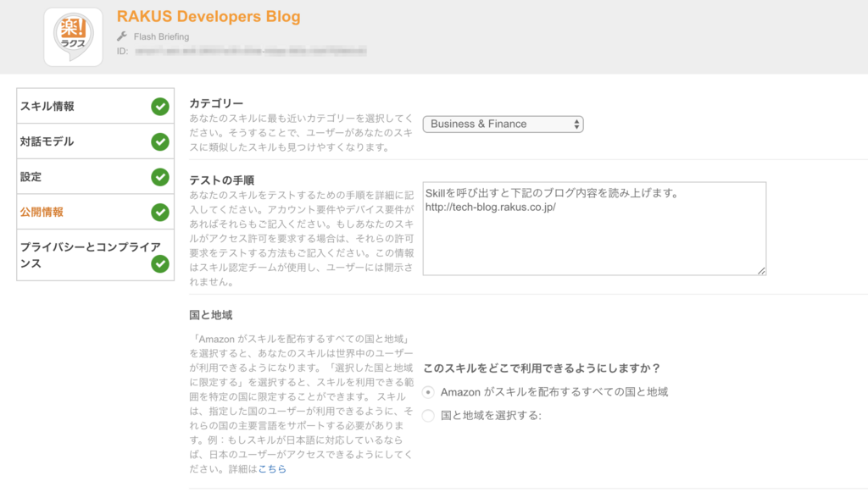Click the green checkmark next to スキル情報
The image size is (868, 498).
point(160,106)
